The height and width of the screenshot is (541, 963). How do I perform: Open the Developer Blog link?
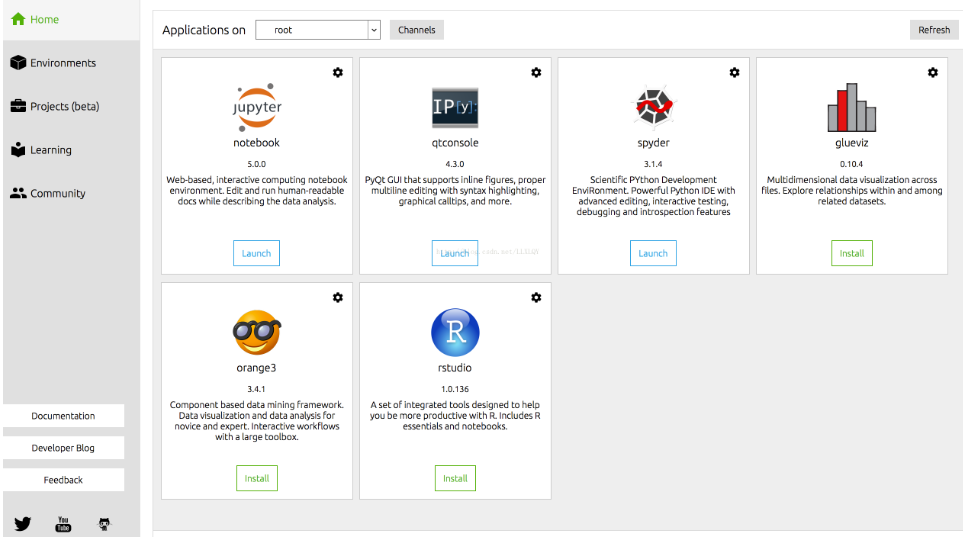63,448
